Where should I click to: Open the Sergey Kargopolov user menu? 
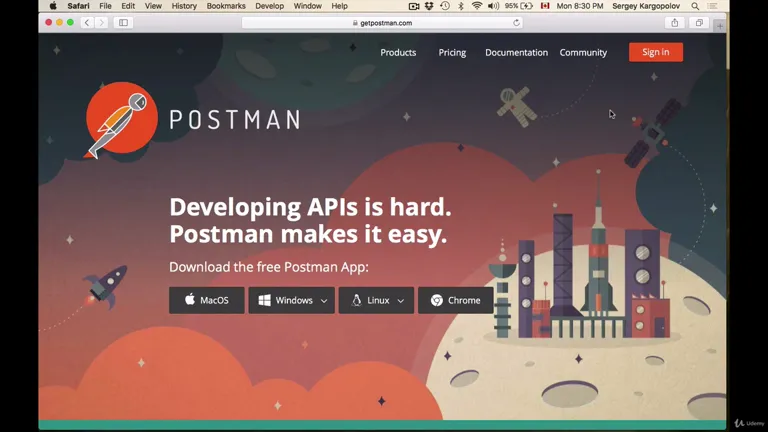pyautogui.click(x=646, y=6)
